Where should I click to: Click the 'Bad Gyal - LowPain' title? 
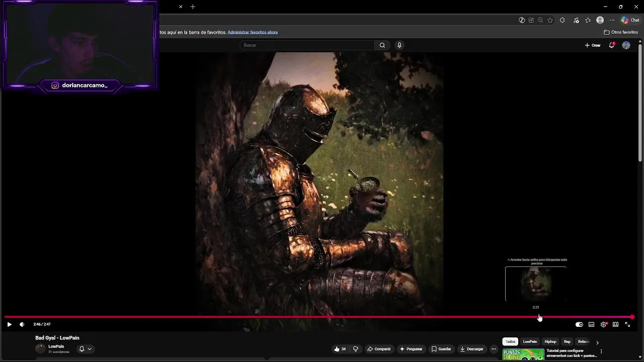click(57, 338)
